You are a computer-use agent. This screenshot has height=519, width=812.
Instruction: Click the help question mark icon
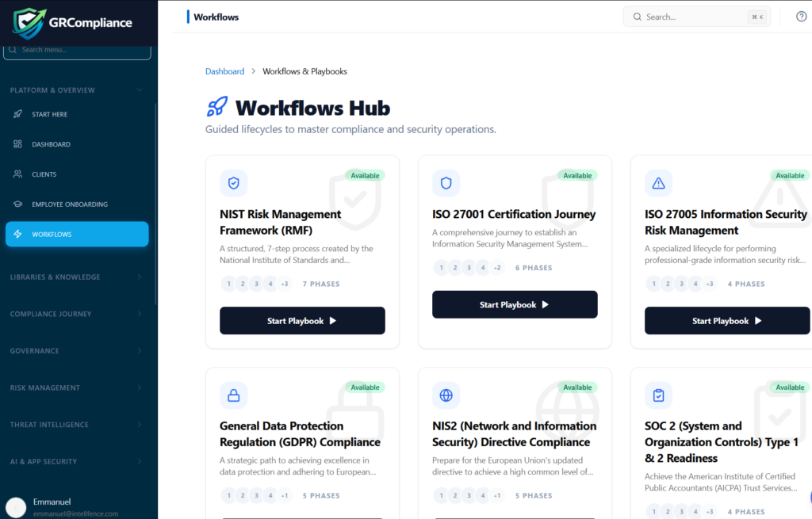coord(801,17)
